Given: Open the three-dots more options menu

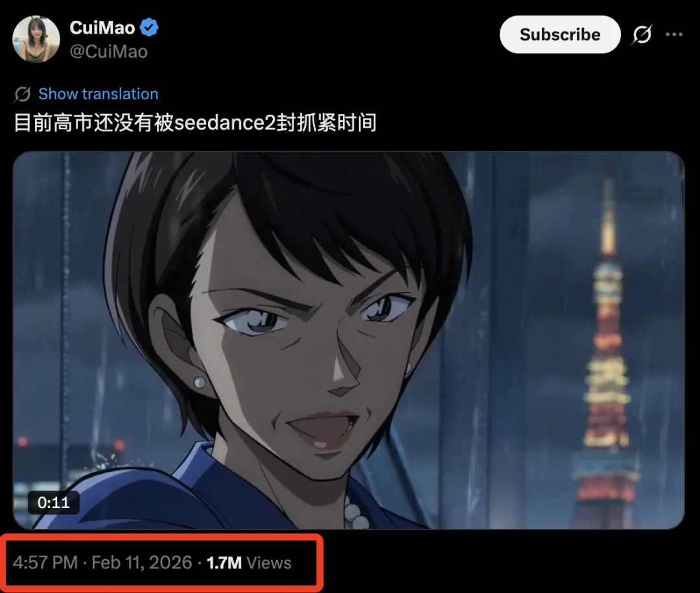Looking at the screenshot, I should click(674, 34).
